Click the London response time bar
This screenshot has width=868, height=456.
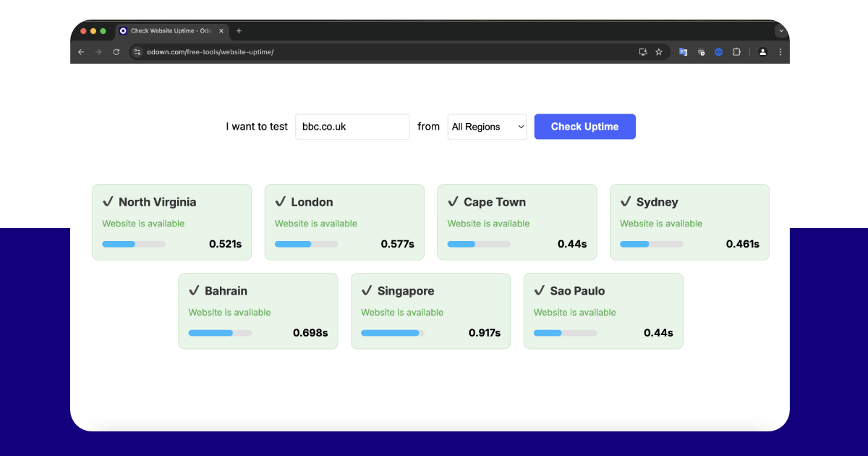[x=307, y=244]
